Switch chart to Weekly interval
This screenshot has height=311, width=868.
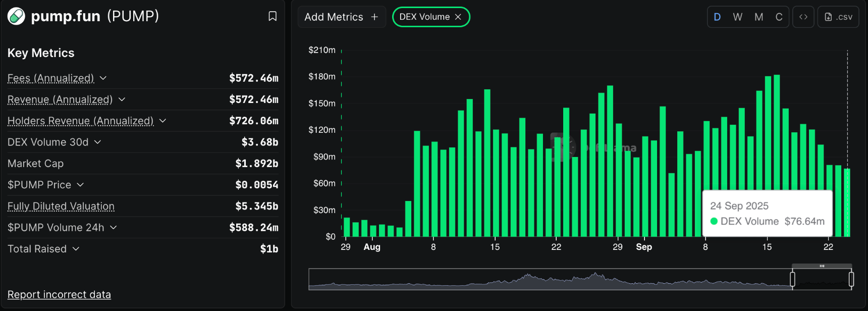[x=738, y=17]
